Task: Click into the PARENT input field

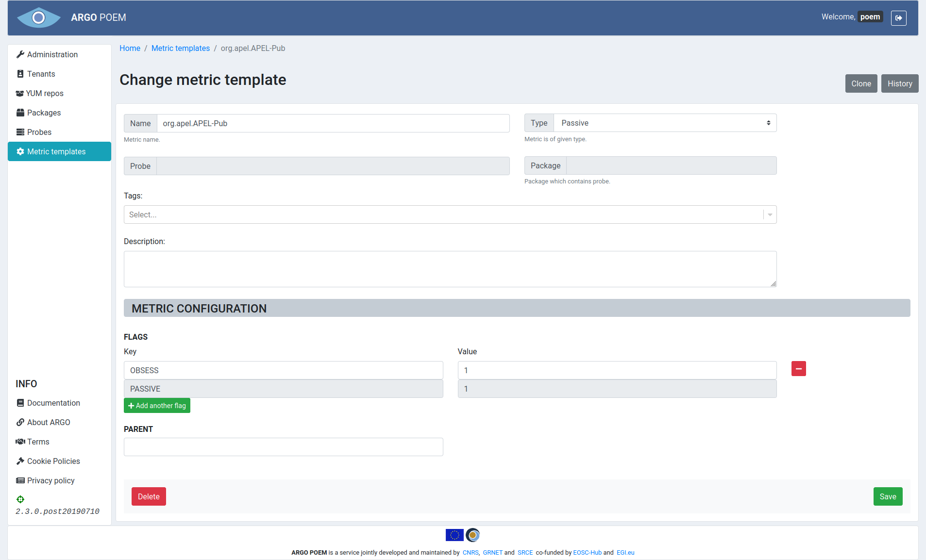Action: pyautogui.click(x=284, y=447)
